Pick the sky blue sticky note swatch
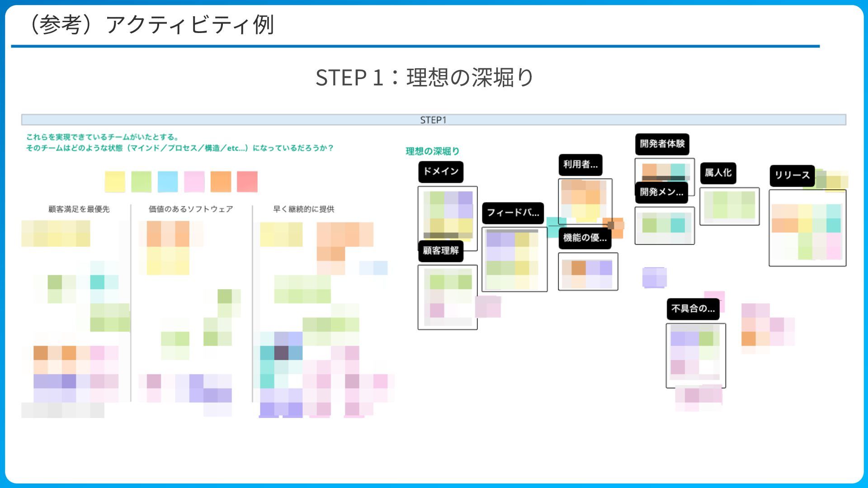The width and height of the screenshot is (868, 488). [x=168, y=182]
